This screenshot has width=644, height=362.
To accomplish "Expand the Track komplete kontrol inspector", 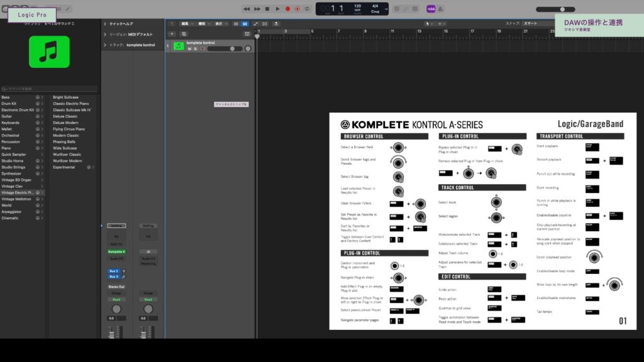I will [105, 45].
